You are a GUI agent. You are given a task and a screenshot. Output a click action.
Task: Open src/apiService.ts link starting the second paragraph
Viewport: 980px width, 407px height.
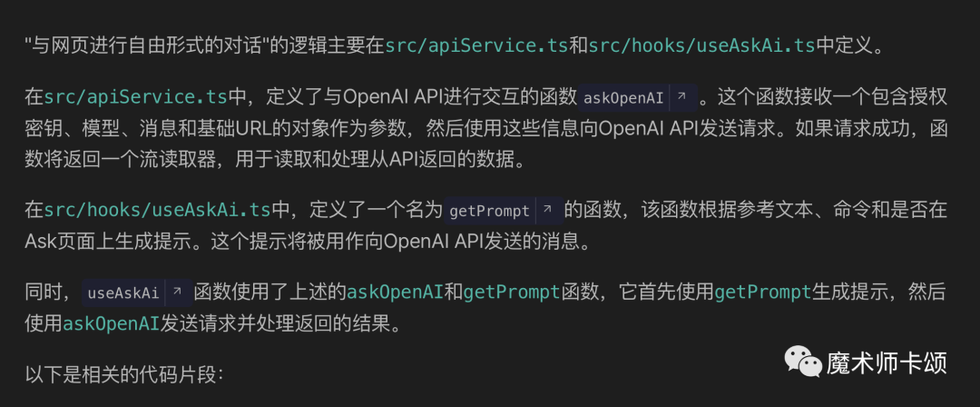click(135, 97)
